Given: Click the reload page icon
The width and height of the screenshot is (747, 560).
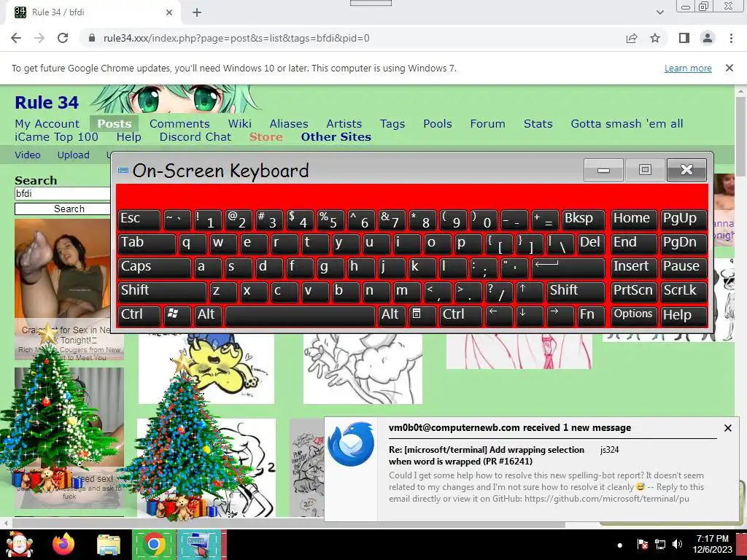Looking at the screenshot, I should (63, 38).
